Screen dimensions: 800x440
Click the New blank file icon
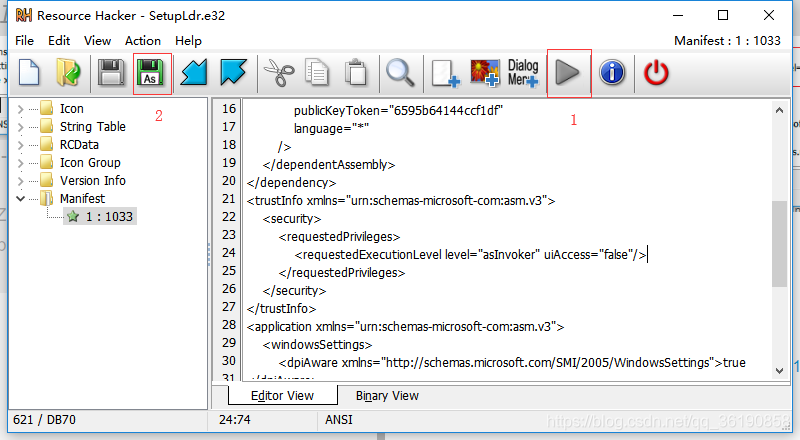(x=29, y=72)
